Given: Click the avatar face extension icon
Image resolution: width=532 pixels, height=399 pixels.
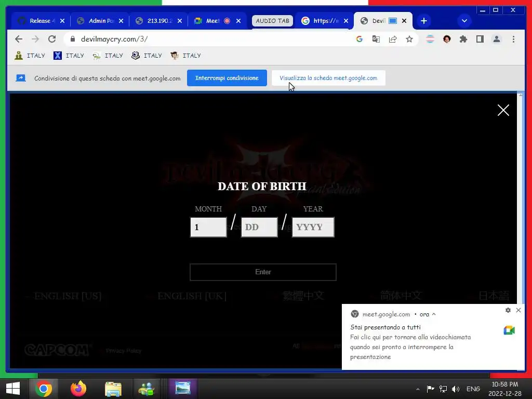Looking at the screenshot, I should [446, 39].
